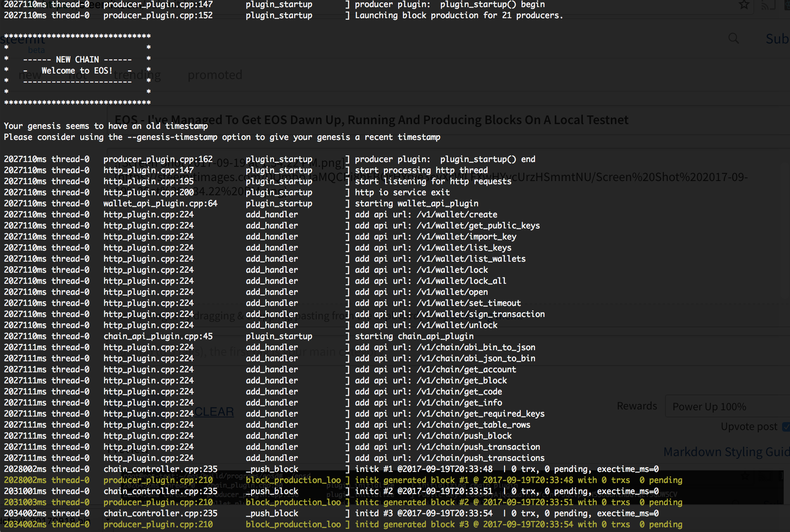Click the bookmark star icon
The height and width of the screenshot is (532, 790).
[744, 5]
